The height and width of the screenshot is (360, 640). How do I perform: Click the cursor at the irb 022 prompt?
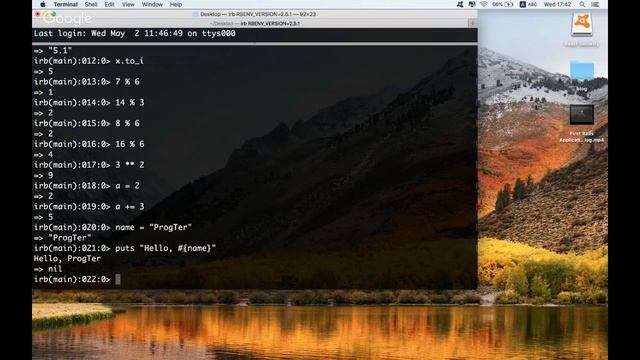[118, 280]
